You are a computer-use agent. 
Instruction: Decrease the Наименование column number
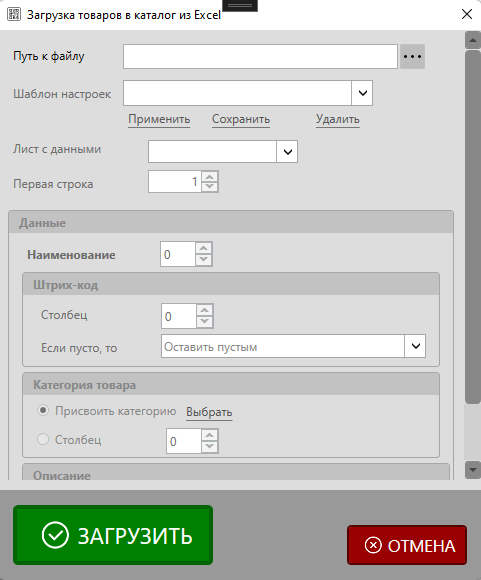204,260
